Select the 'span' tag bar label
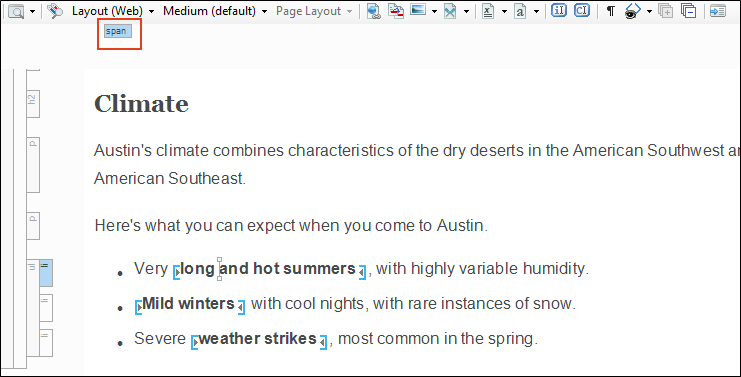Screen dimensions: 741x377 (118, 32)
